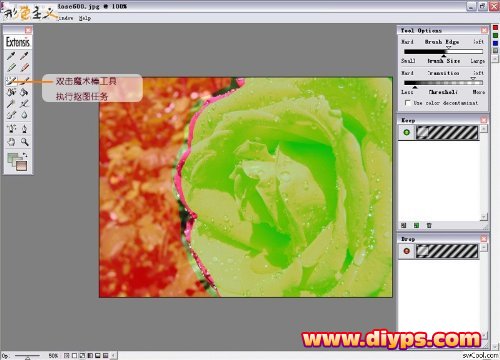This screenshot has width=500, height=360.
Task: Select the standard pen nib tool
Action: (24, 129)
